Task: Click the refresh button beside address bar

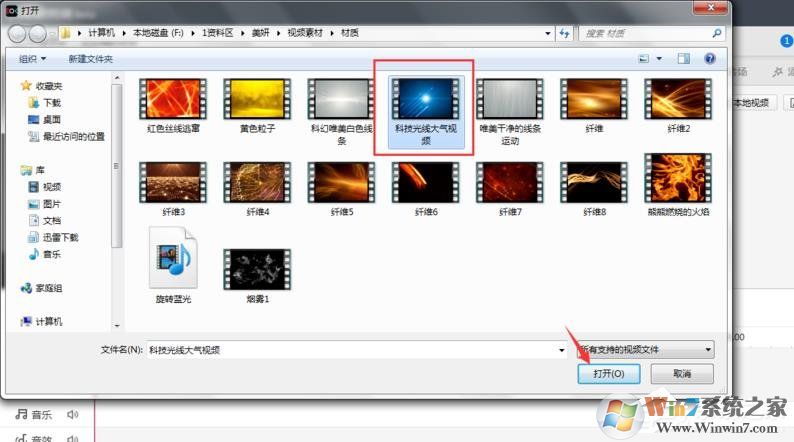Action: tap(564, 33)
